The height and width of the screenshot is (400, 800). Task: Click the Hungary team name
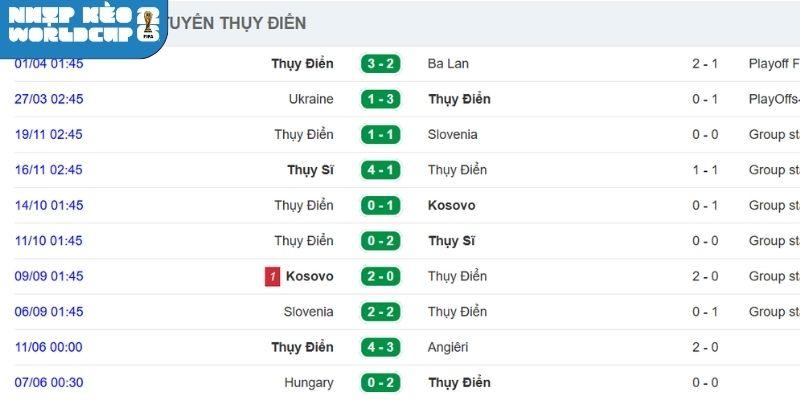(308, 383)
